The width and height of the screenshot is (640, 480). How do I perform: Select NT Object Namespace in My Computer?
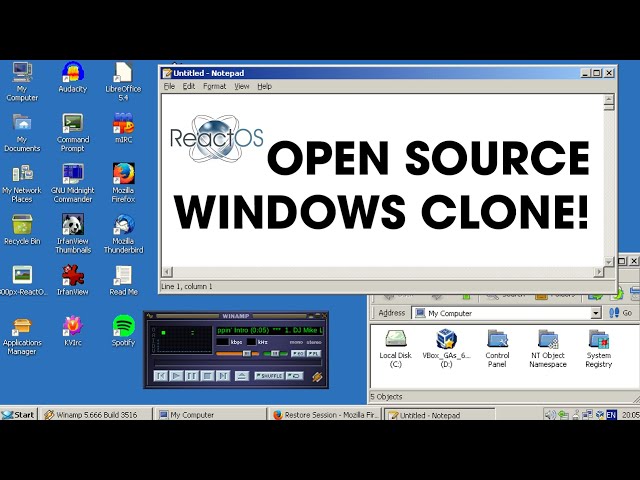click(548, 349)
